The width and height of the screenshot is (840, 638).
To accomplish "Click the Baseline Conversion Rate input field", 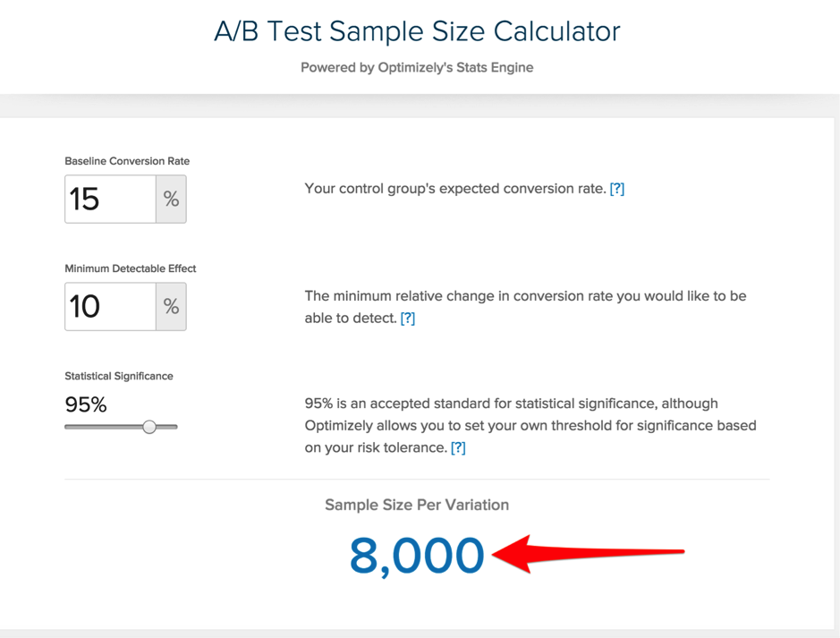I will pyautogui.click(x=110, y=199).
